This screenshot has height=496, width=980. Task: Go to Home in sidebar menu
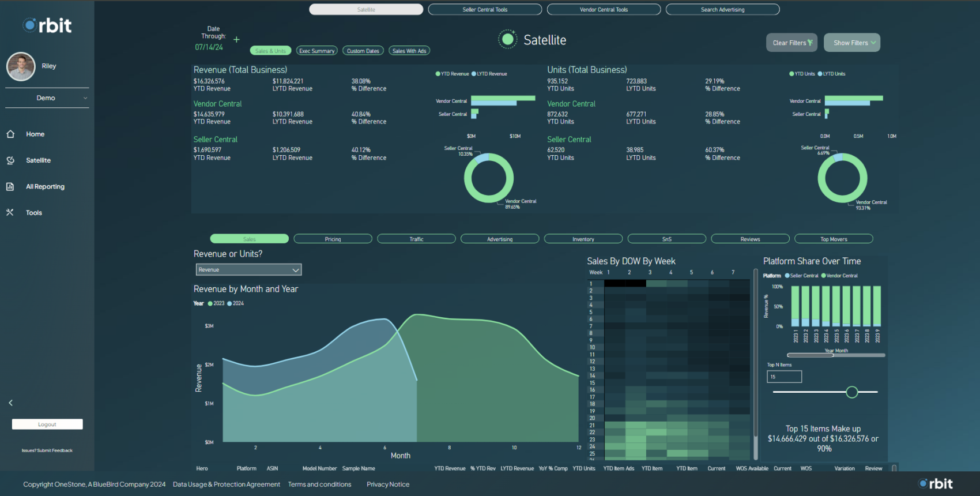(35, 134)
